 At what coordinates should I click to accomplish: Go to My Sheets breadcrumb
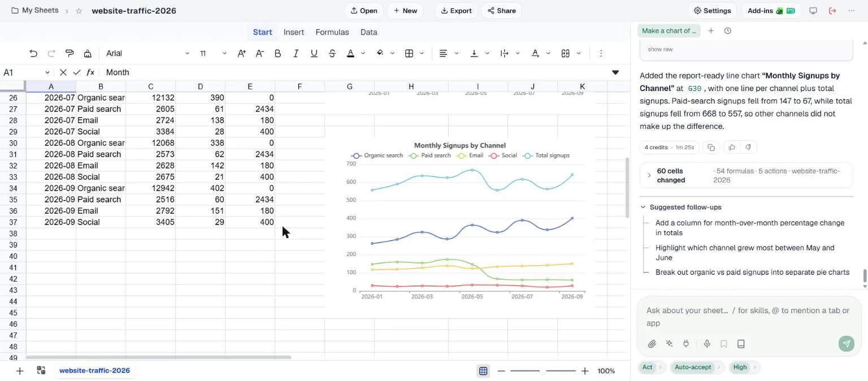[35, 11]
